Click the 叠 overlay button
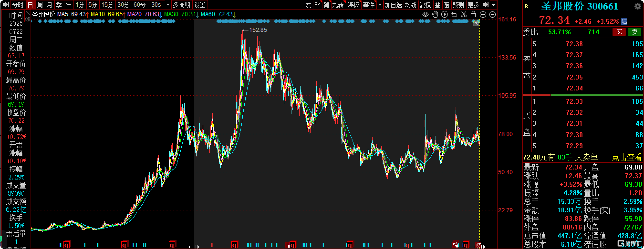Viewport: 644px width, 249px height. (437, 5)
